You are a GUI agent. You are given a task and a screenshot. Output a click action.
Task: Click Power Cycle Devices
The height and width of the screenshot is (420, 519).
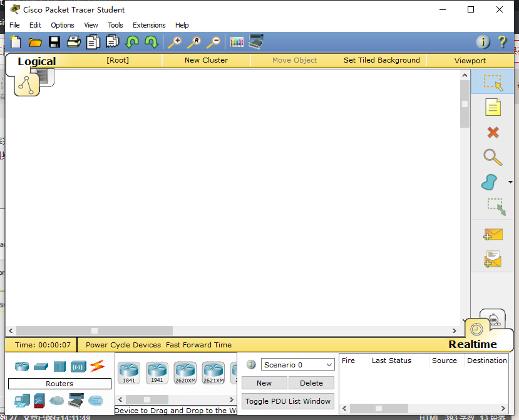(123, 345)
